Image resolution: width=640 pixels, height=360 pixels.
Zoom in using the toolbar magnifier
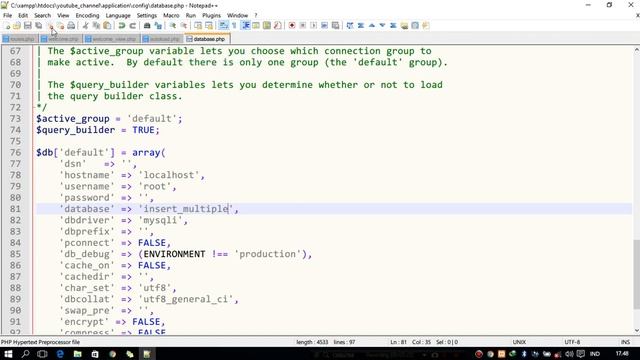click(173, 26)
